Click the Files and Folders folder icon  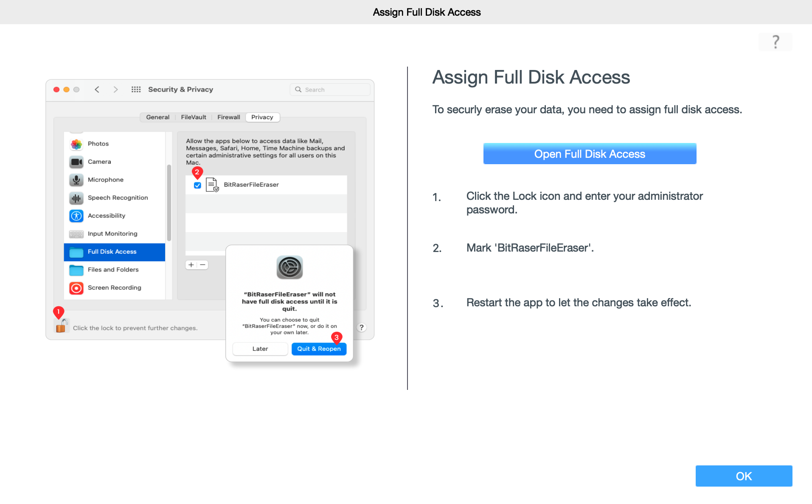76,270
